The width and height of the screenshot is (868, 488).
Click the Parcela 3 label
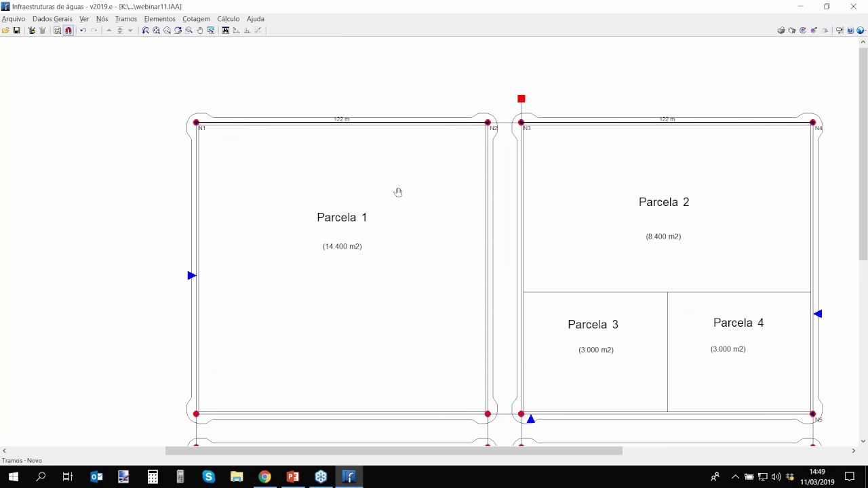[x=593, y=325]
